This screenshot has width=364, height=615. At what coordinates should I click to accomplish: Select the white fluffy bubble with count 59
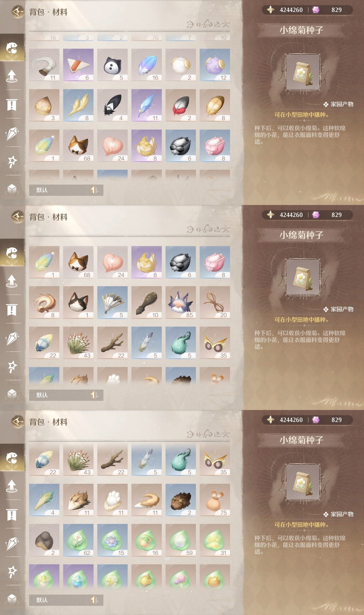click(181, 540)
